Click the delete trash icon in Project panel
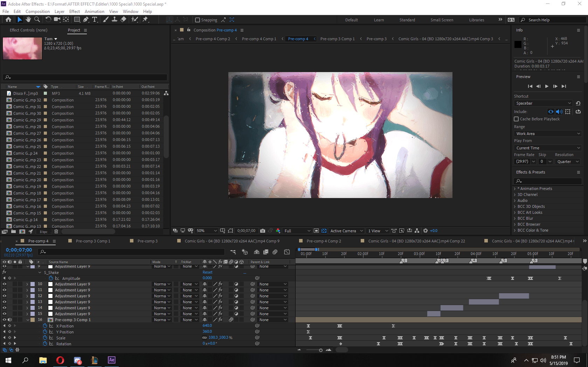Image resolution: width=588 pixels, height=367 pixels. click(x=56, y=232)
